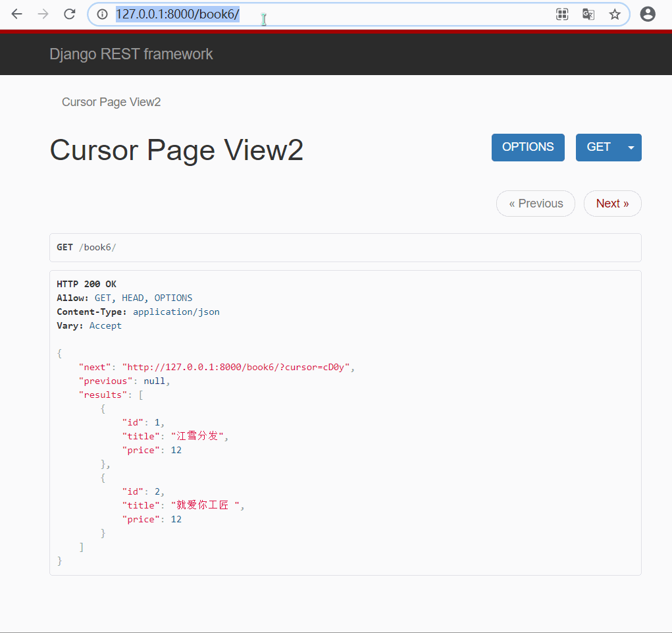This screenshot has height=633, width=672.
Task: Follow the next cursor URL in JSON
Action: point(238,368)
